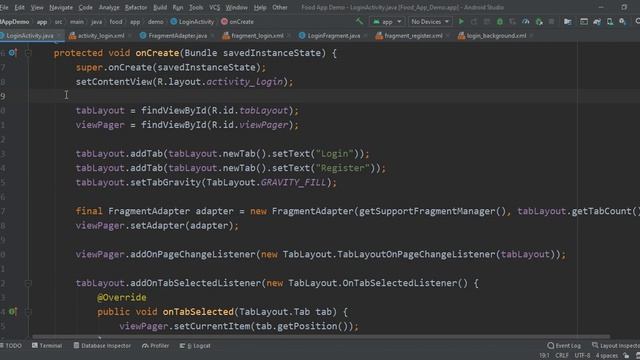The height and width of the screenshot is (360, 640).
Task: Open the Database Inspector tool window
Action: coord(102,346)
